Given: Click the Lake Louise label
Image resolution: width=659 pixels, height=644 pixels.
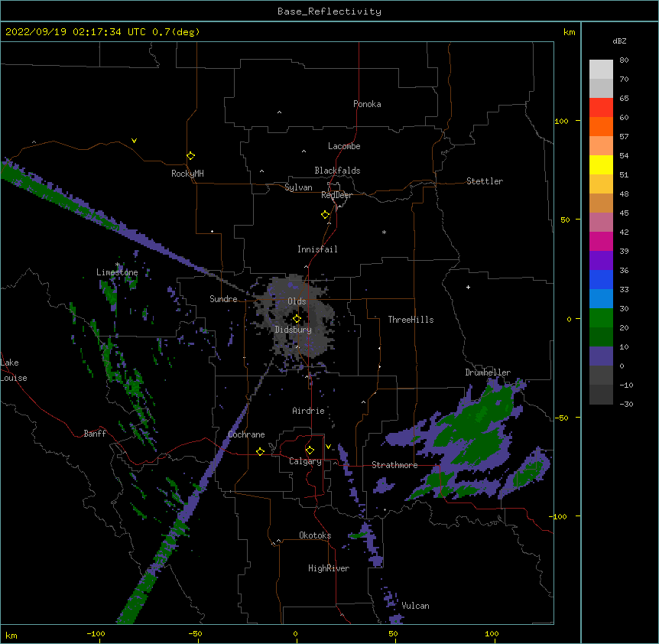Looking at the screenshot, I should [x=14, y=370].
